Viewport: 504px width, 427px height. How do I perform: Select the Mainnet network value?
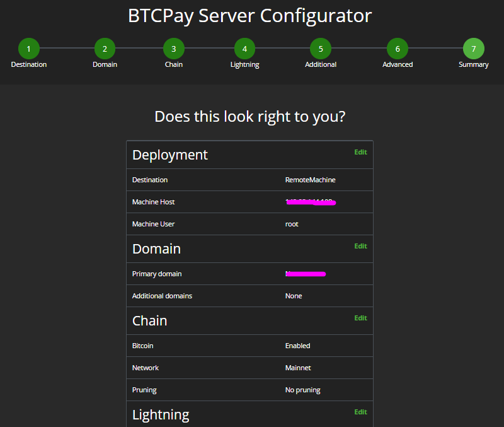[298, 368]
